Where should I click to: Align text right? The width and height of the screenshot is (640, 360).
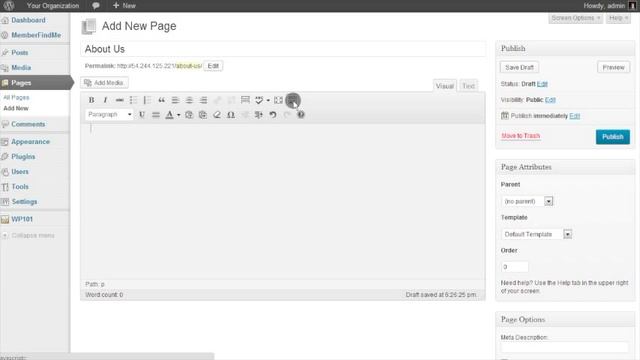[203, 100]
